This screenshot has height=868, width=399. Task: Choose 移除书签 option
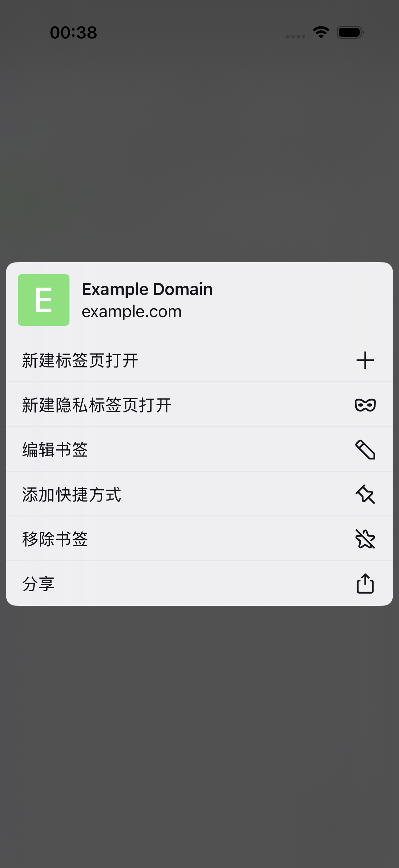(199, 539)
